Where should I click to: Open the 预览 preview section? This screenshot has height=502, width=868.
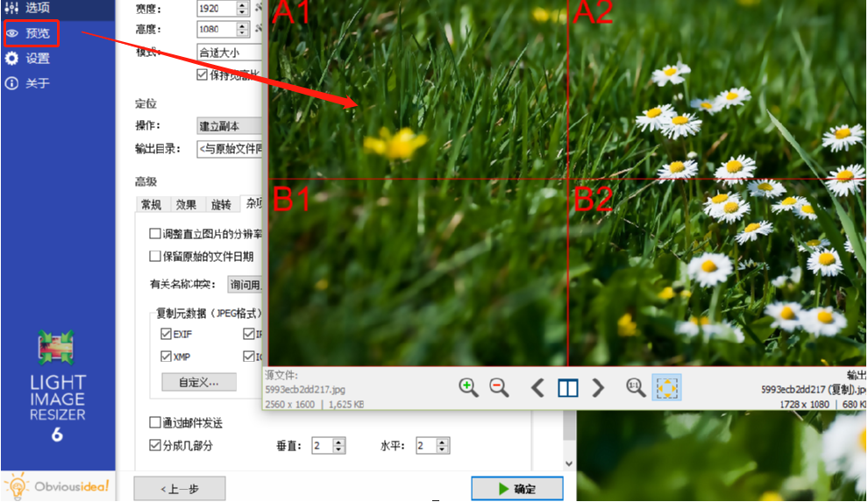pyautogui.click(x=38, y=33)
